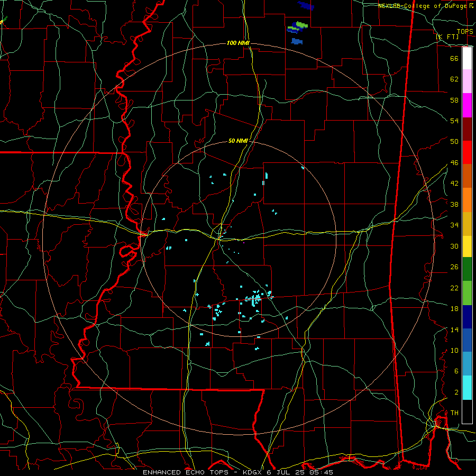Viewport: 476px width, 476px height.
Task: Click the 62 scale label
Action: click(454, 79)
